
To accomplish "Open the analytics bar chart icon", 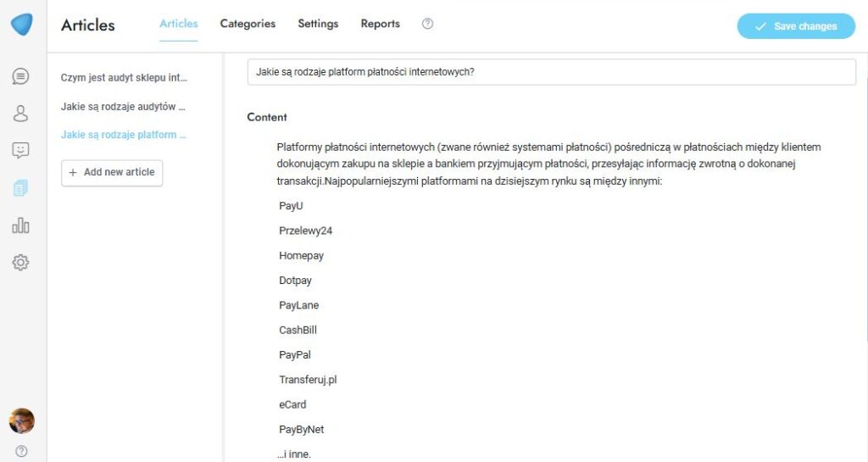I will 21,225.
